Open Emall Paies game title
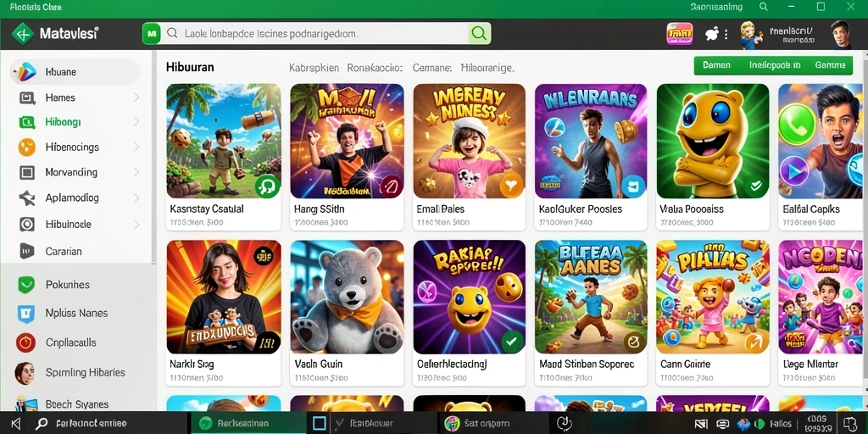 (440, 209)
